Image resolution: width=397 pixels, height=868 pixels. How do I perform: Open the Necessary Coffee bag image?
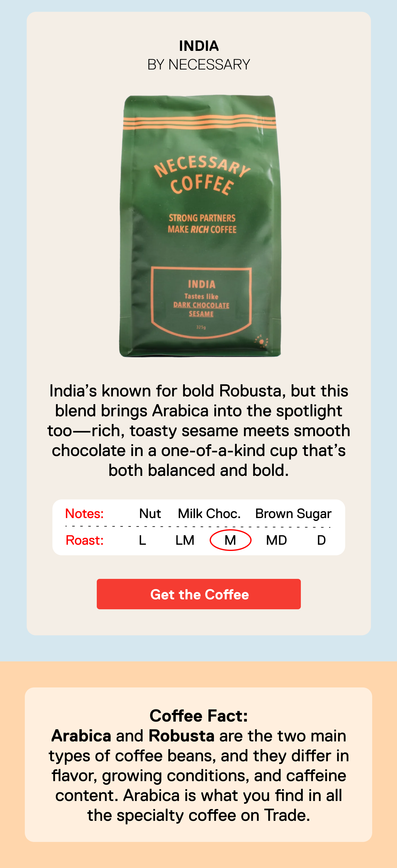[200, 226]
